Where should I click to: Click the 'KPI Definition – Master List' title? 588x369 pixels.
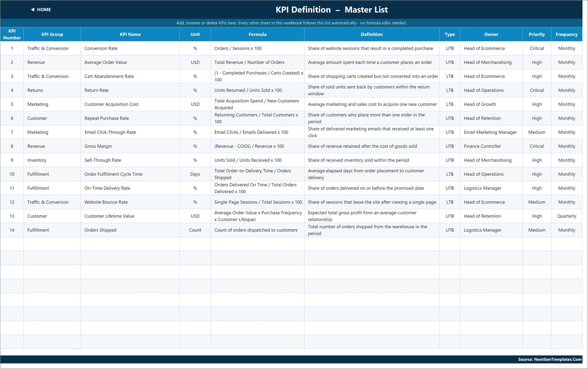331,10
